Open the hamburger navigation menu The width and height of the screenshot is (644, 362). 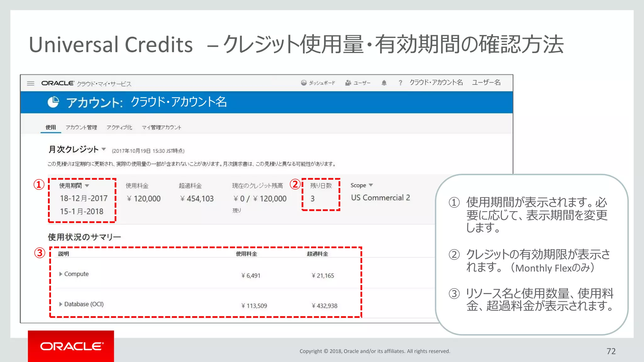coord(31,83)
